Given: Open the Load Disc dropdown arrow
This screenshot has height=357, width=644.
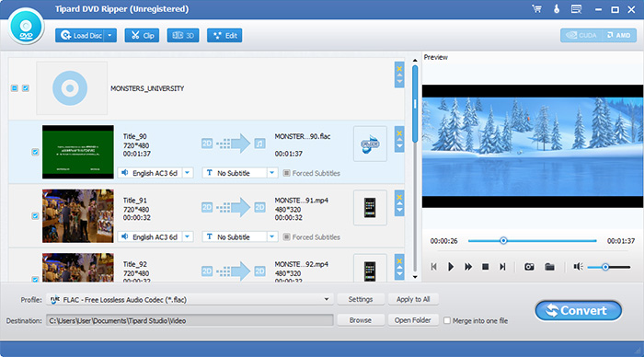Looking at the screenshot, I should tap(110, 36).
